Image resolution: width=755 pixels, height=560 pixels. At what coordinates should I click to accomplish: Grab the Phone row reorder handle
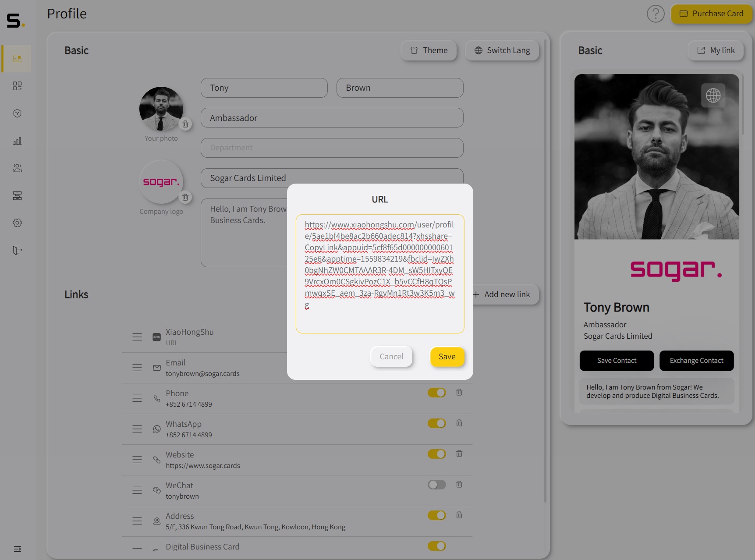click(x=137, y=398)
